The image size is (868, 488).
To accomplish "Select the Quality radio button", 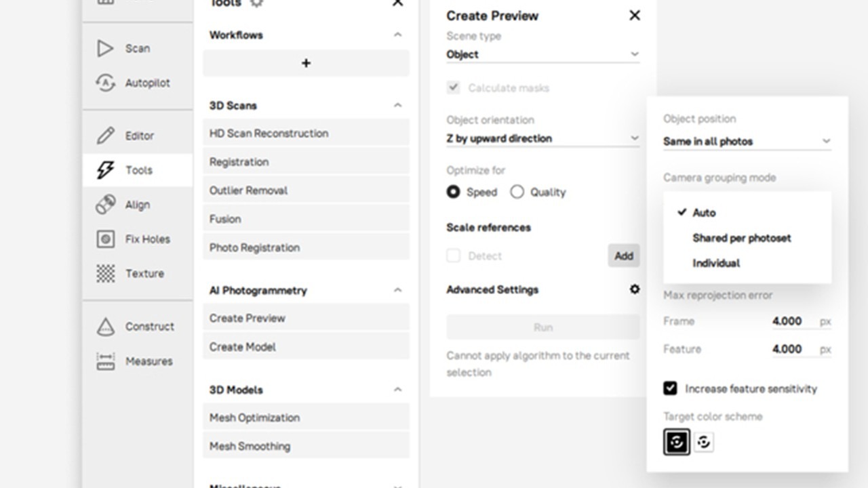I will [517, 192].
